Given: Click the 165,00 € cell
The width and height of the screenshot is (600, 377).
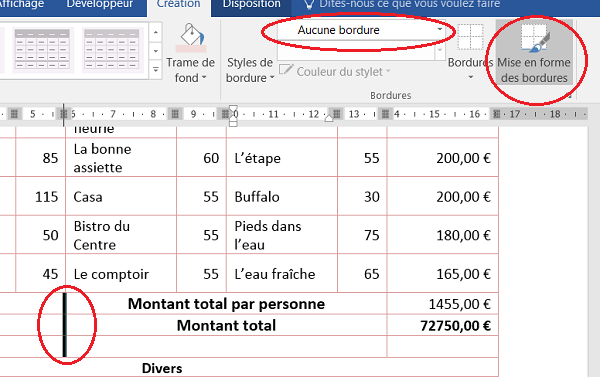Looking at the screenshot, I should [x=443, y=274].
